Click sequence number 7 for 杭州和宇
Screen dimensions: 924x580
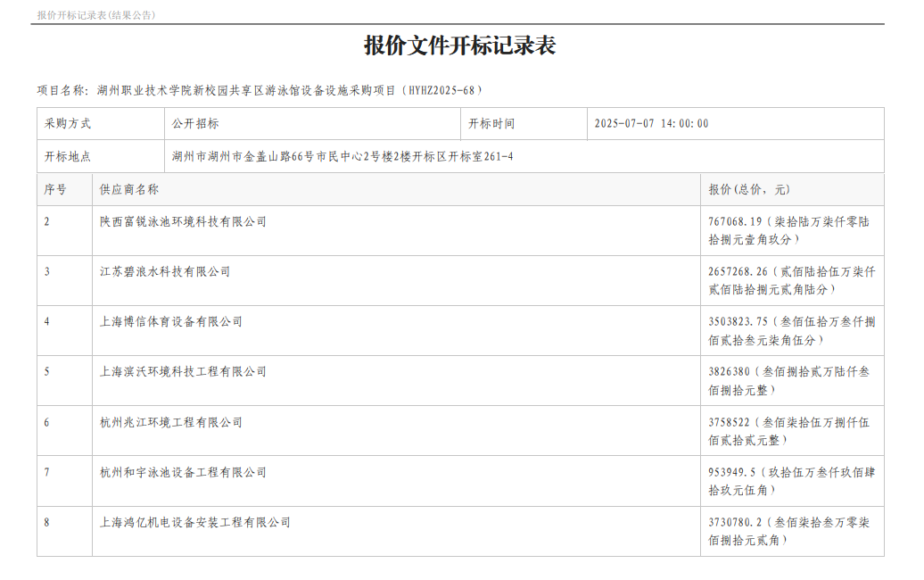46,473
